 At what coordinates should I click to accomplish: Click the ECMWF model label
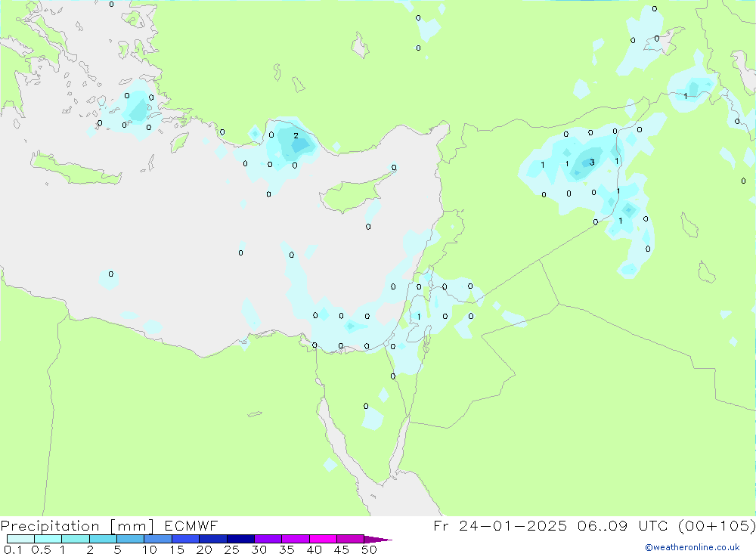[189, 526]
